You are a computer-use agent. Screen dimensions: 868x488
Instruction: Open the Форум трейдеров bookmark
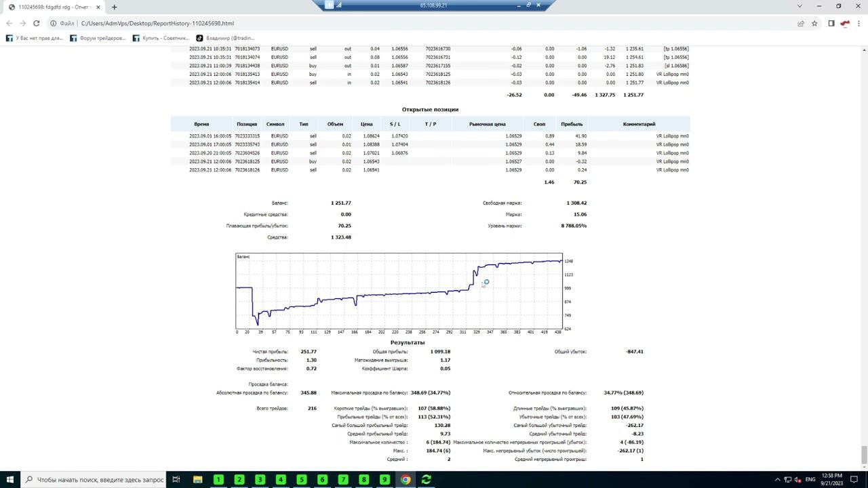98,38
